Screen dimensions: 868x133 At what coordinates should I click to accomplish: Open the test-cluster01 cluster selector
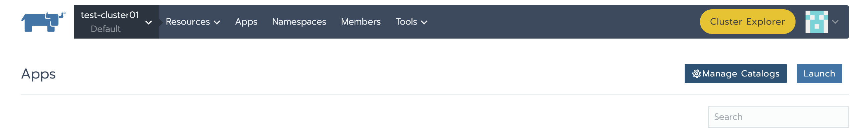116,22
